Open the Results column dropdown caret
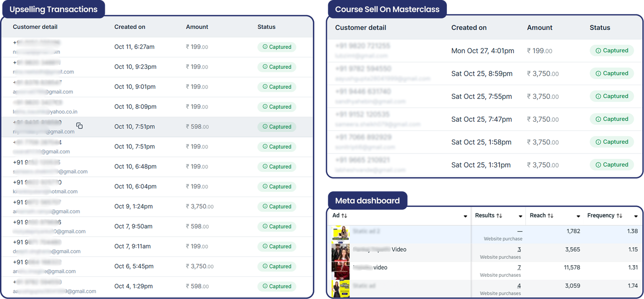The image size is (644, 299). coord(520,216)
